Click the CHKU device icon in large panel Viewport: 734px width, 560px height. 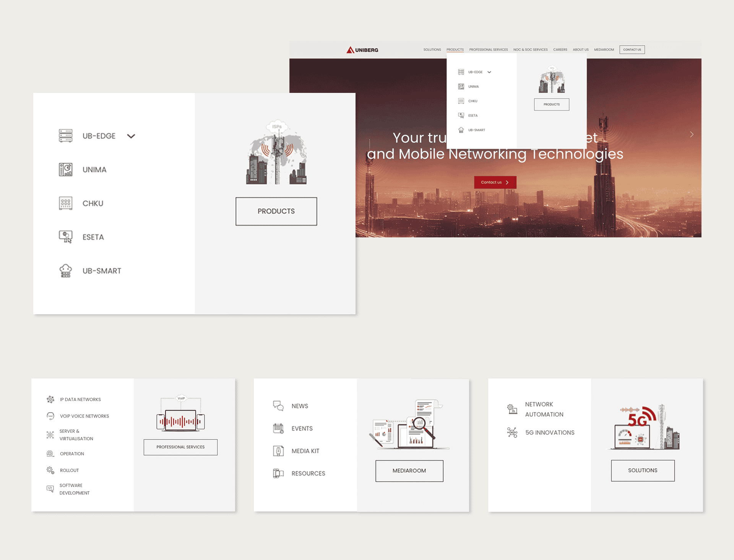point(65,203)
